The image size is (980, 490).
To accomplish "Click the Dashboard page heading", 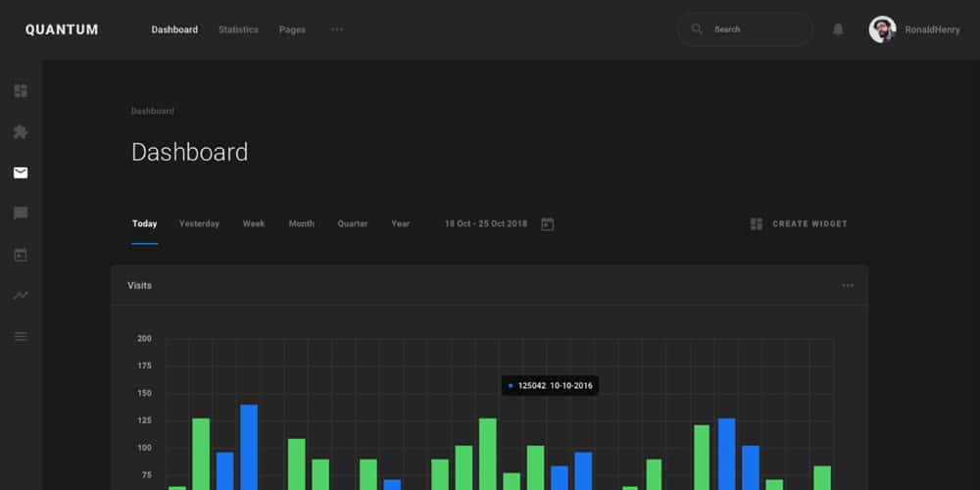I will point(189,153).
